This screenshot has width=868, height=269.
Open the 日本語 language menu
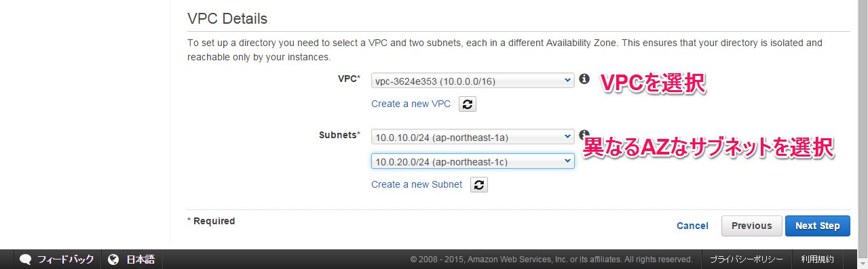(x=140, y=260)
